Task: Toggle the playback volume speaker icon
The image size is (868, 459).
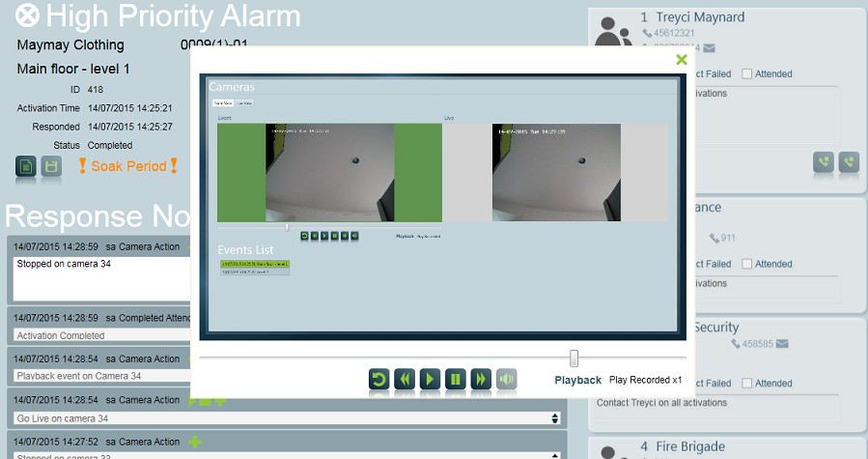Action: click(x=507, y=379)
